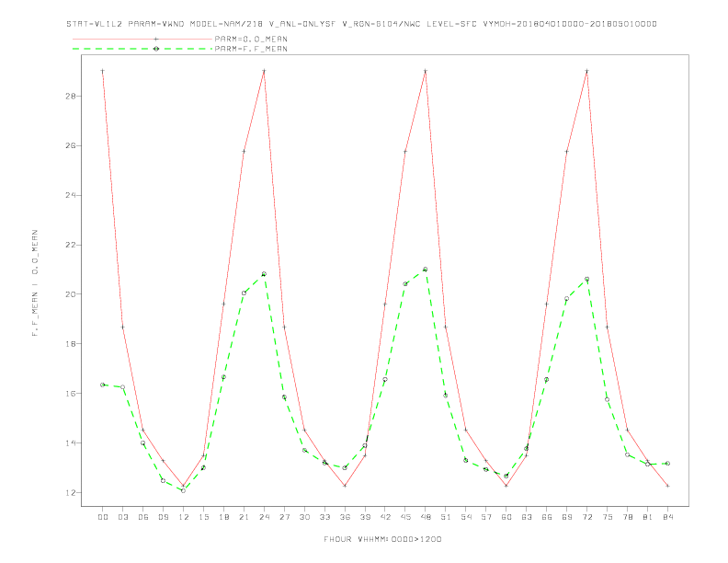Image resolution: width=728 pixels, height=563 pixels.
Task: Click green F.F_MEAN end point at hour 84
Action: point(667,463)
